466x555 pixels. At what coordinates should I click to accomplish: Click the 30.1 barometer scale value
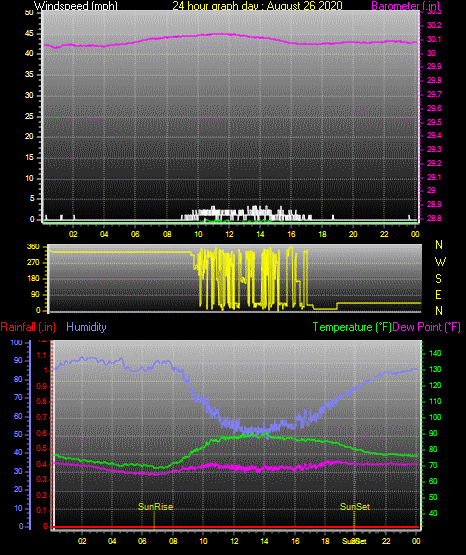point(434,39)
